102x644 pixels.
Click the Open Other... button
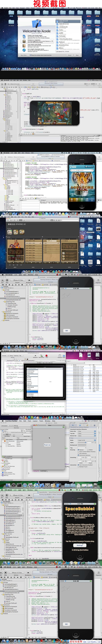(24, 55)
